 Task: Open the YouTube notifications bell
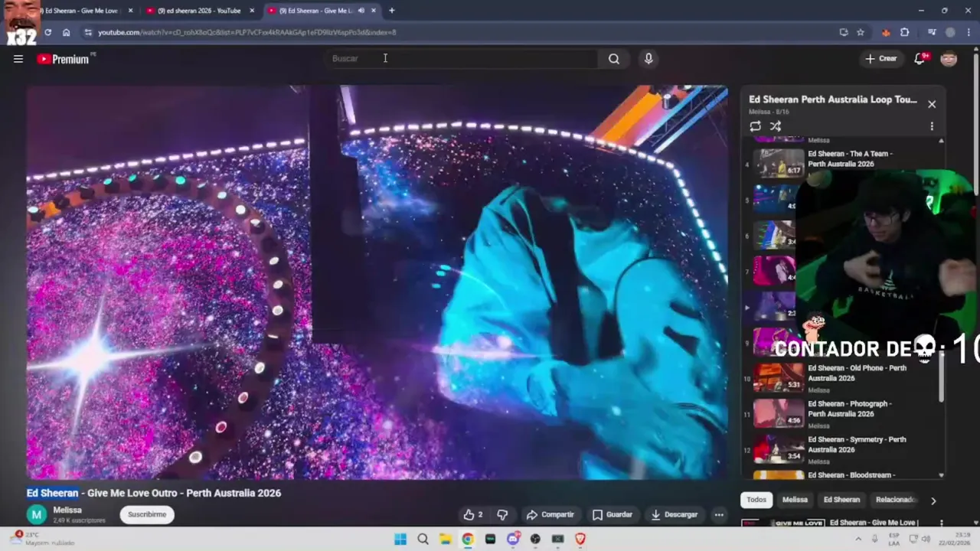click(920, 59)
